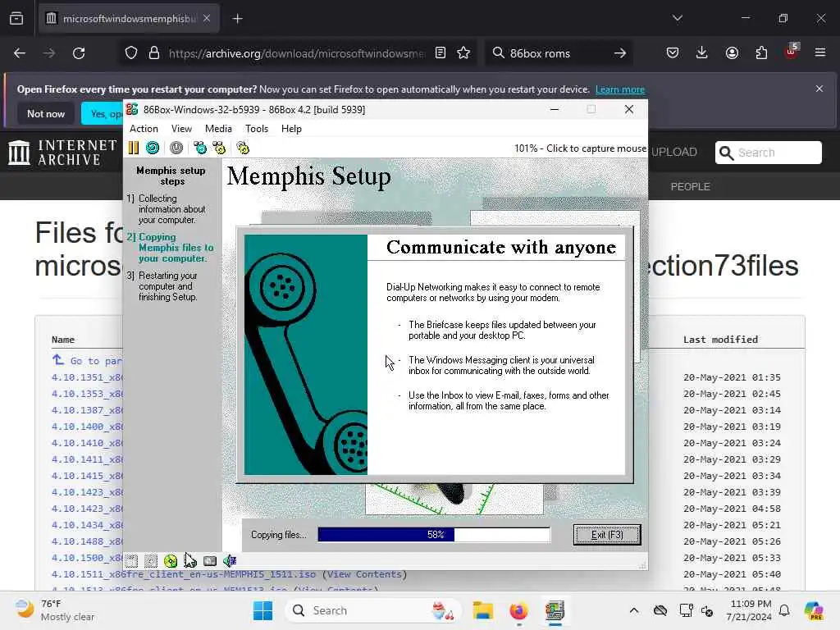Open the list all tabs dropdown
This screenshot has width=840, height=630.
click(678, 18)
